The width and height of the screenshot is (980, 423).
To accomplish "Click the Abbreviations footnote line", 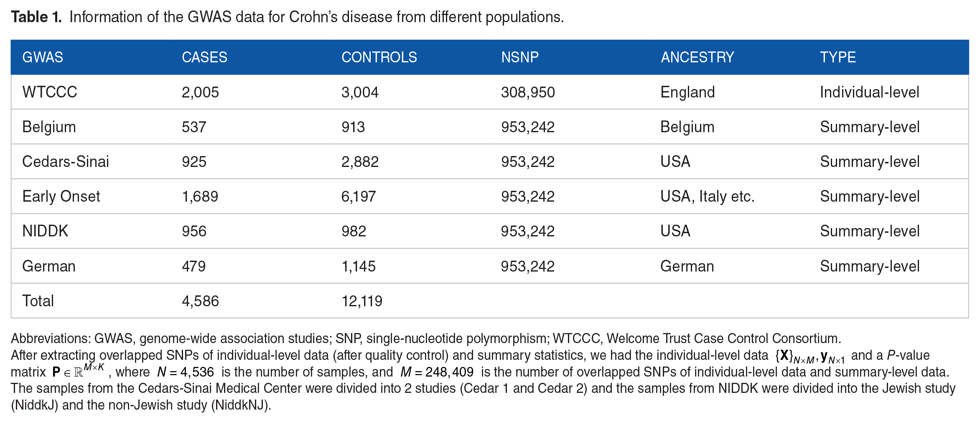I will 425,338.
